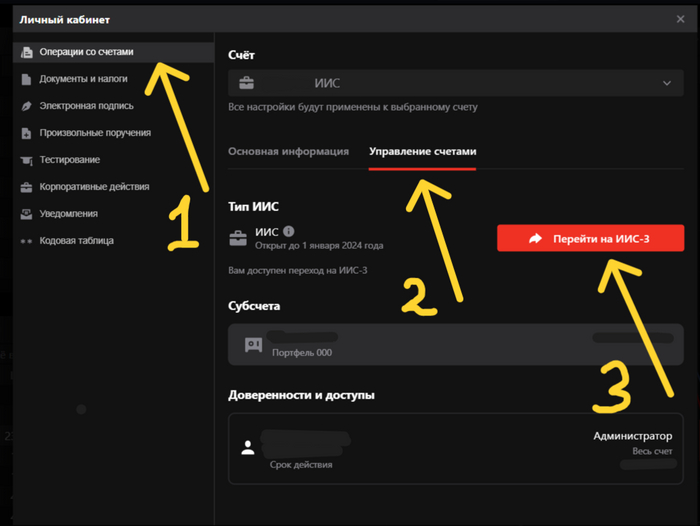The height and width of the screenshot is (526, 700).
Task: Click the Весь счет label
Action: tap(652, 451)
